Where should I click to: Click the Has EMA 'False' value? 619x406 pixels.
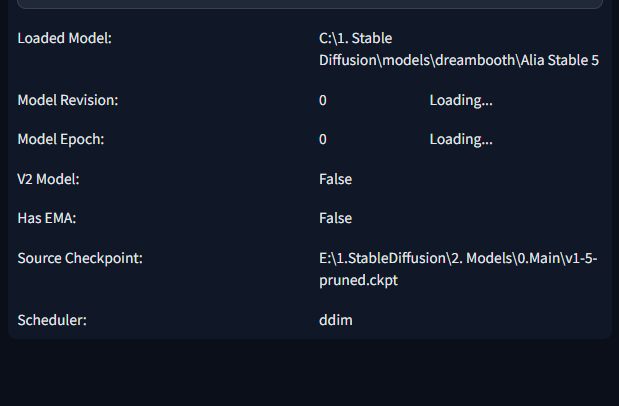point(335,218)
